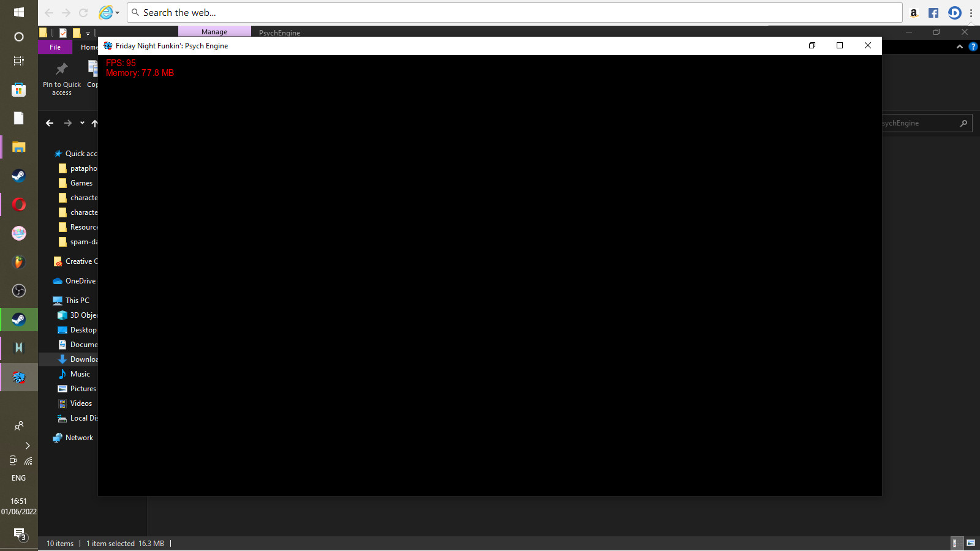Open the Games folder in Quick access
The image size is (980, 551).
(x=76, y=183)
